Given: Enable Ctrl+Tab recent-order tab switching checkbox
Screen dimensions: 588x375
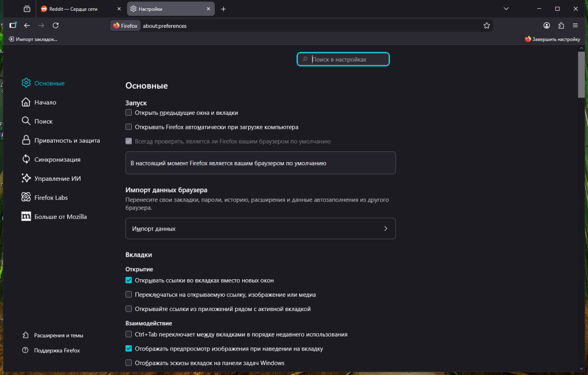Looking at the screenshot, I should click(x=129, y=334).
